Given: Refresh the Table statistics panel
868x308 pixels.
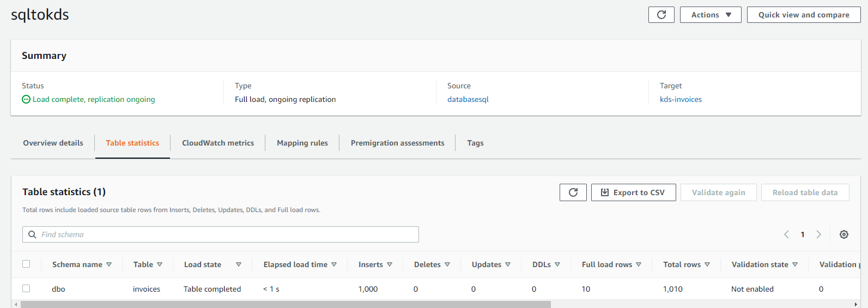Looking at the screenshot, I should 573,192.
